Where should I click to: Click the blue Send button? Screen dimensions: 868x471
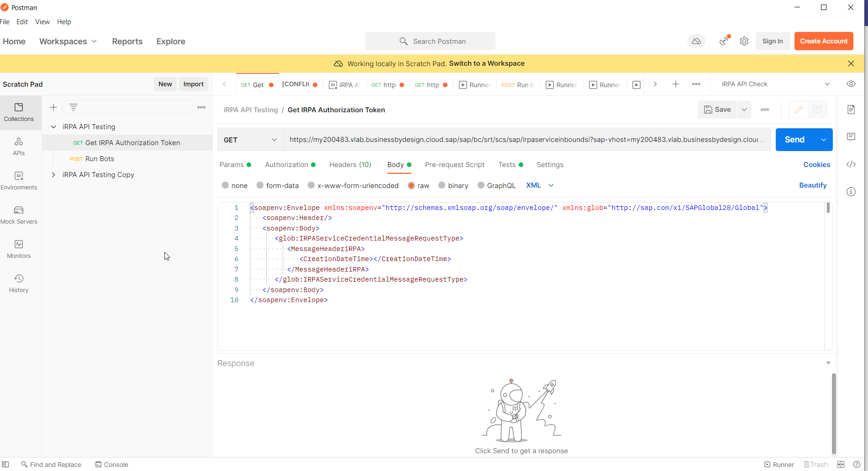click(794, 140)
